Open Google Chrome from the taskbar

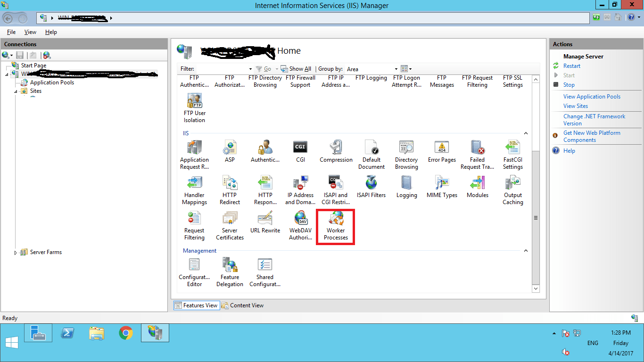[x=125, y=333]
